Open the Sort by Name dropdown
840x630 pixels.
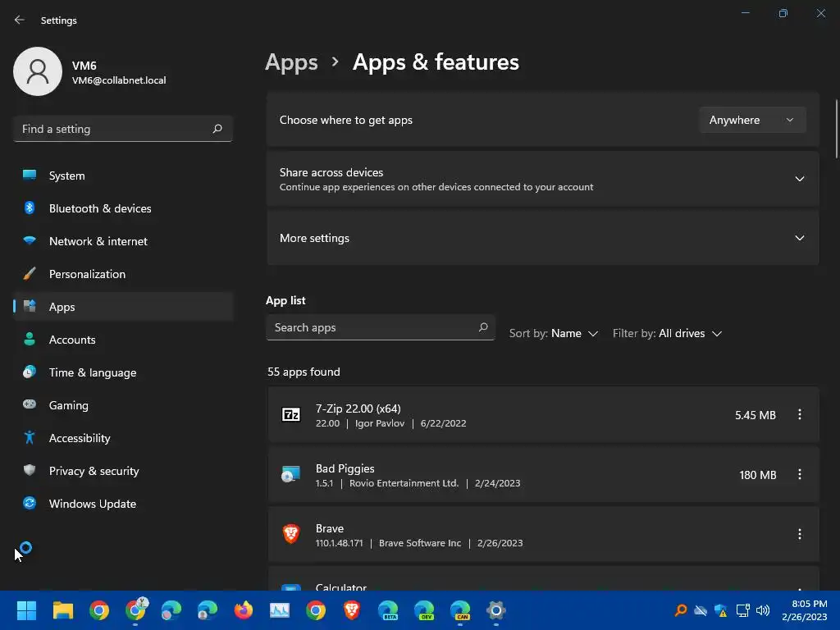coord(554,333)
